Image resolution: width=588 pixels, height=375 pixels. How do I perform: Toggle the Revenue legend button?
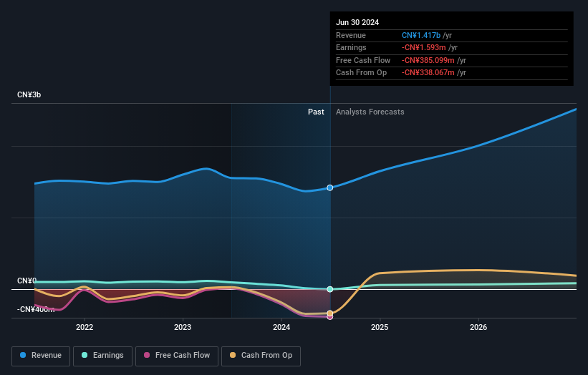click(41, 356)
